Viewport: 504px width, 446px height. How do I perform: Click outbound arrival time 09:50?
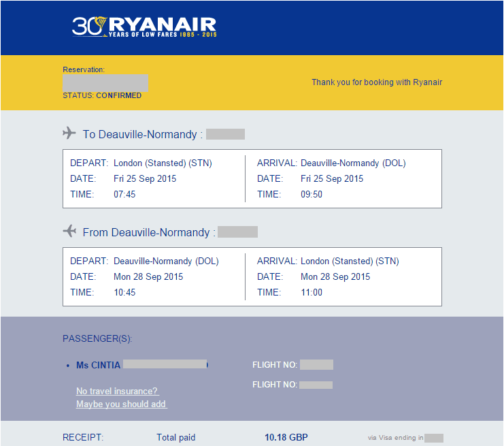click(x=311, y=194)
